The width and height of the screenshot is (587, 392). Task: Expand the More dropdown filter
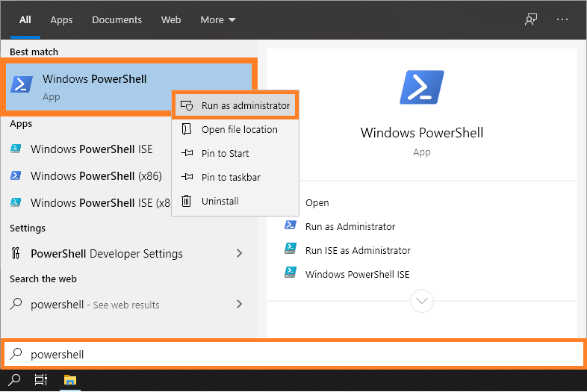click(217, 20)
